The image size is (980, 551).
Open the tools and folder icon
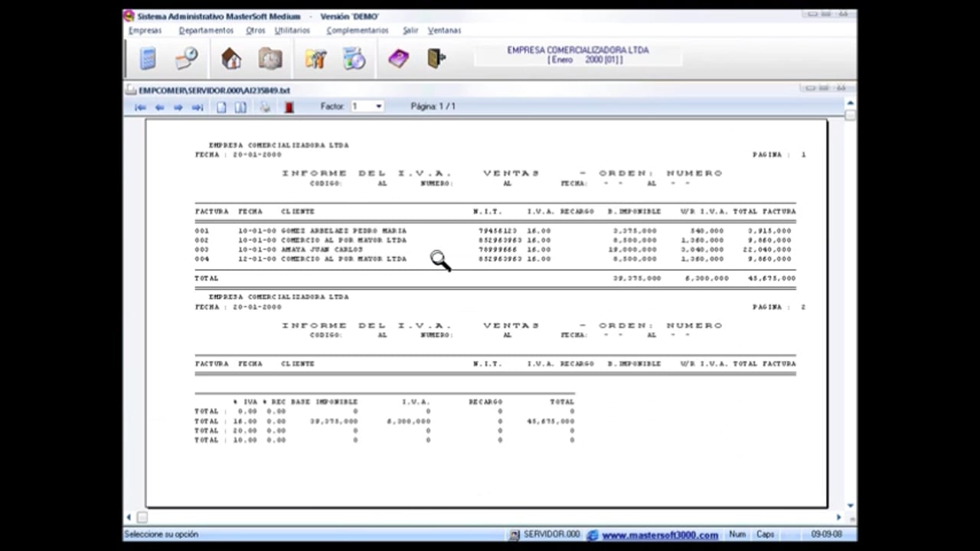click(315, 59)
